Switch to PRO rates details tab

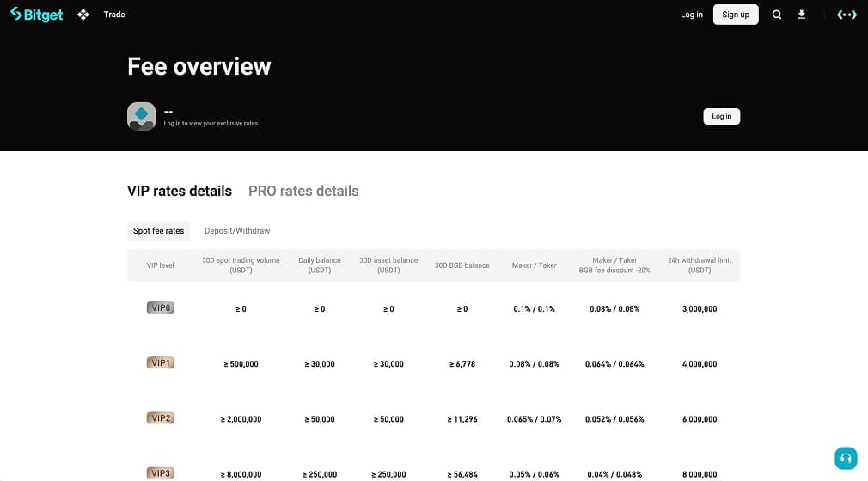pos(303,191)
